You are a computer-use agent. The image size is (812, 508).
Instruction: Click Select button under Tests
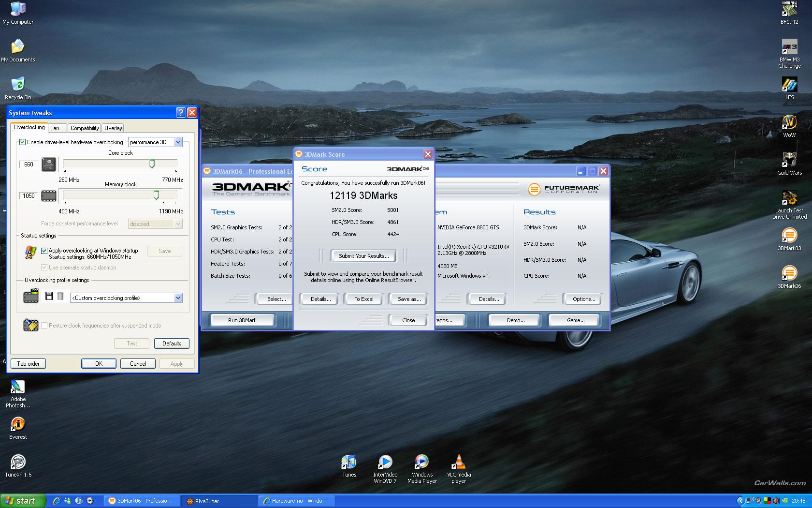[274, 299]
